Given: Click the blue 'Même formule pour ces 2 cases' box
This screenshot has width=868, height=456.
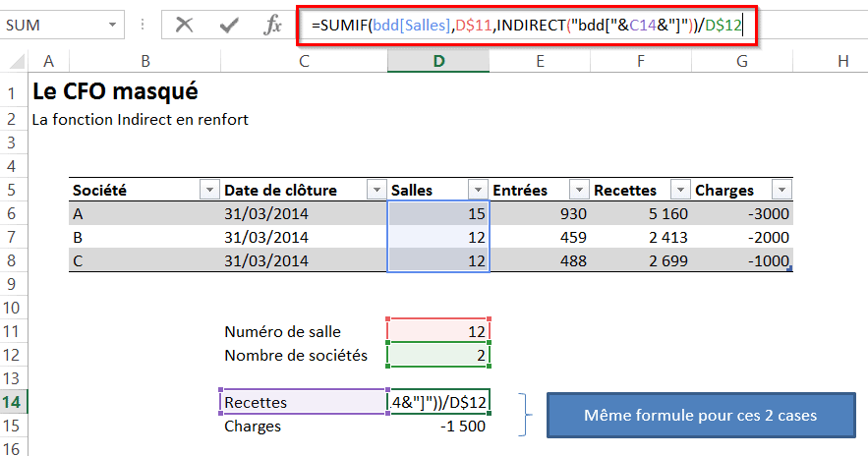Looking at the screenshot, I should click(699, 416).
